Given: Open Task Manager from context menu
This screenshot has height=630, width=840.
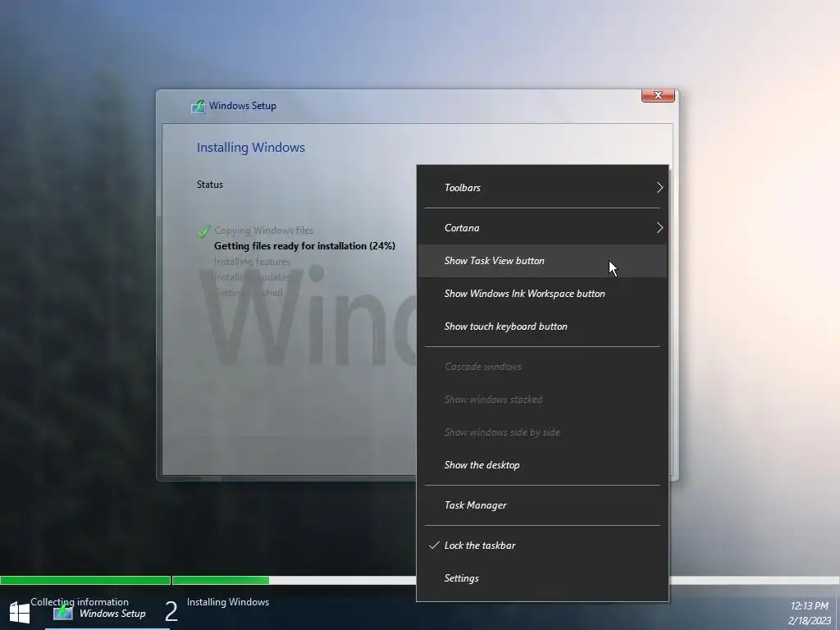Looking at the screenshot, I should [x=542, y=505].
